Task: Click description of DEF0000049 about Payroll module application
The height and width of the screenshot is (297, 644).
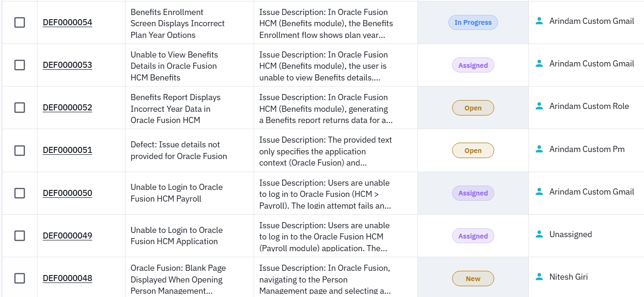Action: [324, 237]
